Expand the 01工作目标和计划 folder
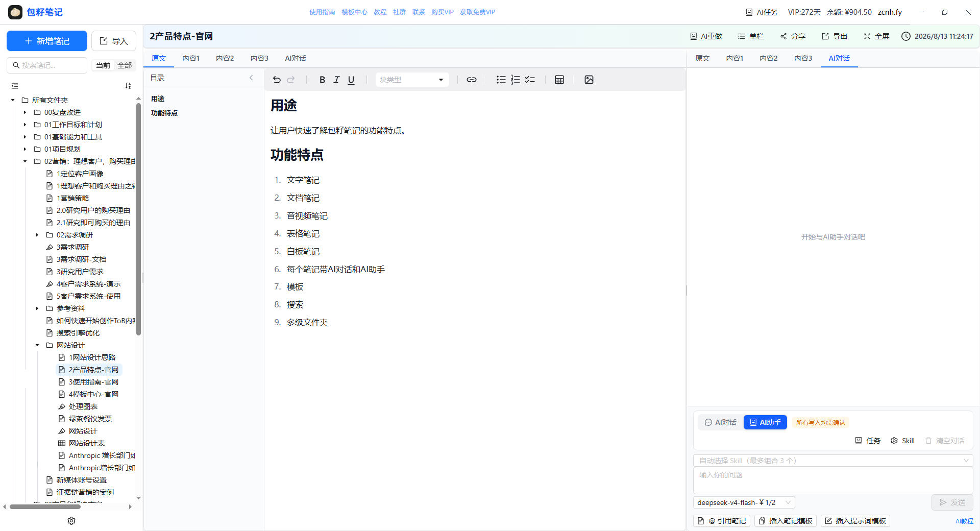This screenshot has height=531, width=980. point(25,125)
